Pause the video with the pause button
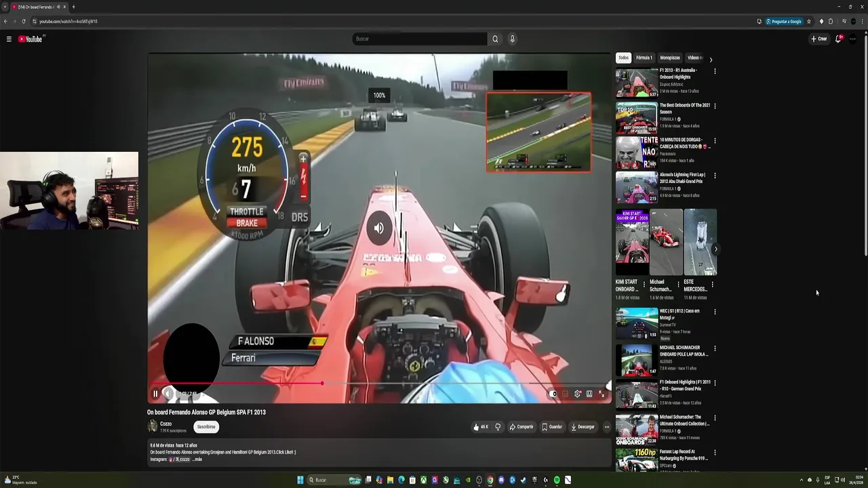868x488 pixels. [155, 394]
